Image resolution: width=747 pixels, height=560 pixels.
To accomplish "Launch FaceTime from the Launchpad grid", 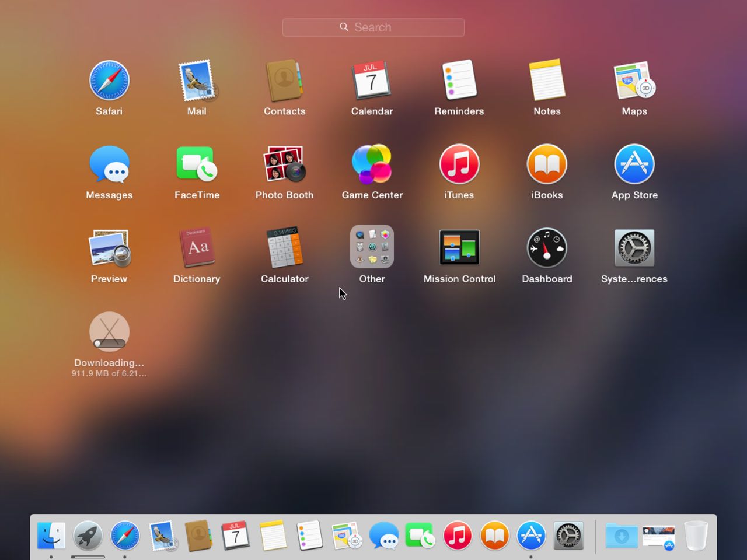I will 197,164.
